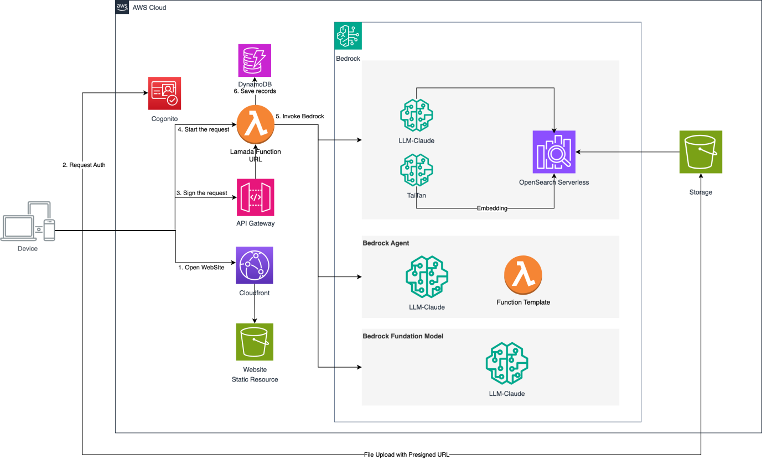
Task: Click the LLM-Claude icon in Bedrock Agent
Action: pos(427,277)
